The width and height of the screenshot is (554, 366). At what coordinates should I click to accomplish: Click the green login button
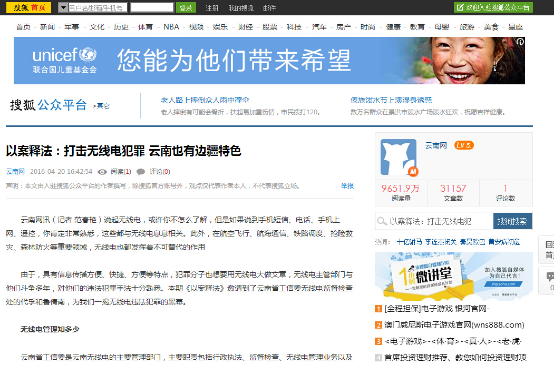point(186,7)
